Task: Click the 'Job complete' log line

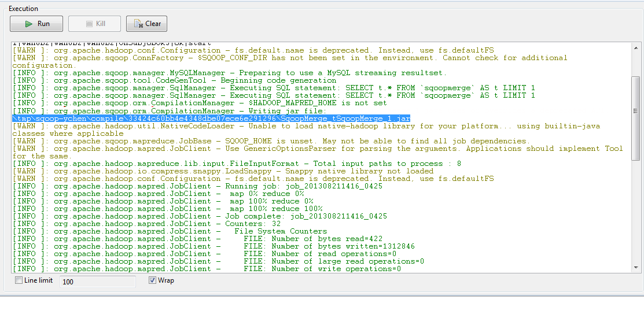Action: point(220,216)
